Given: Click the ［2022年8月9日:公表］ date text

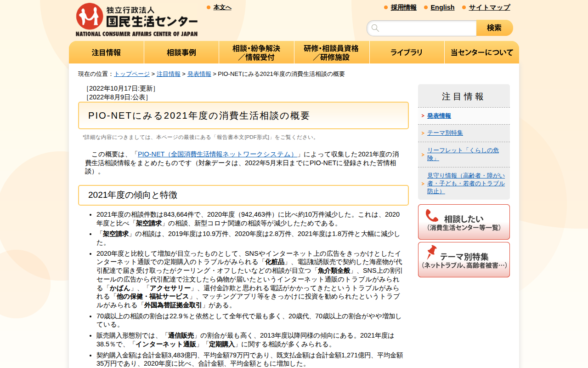Looking at the screenshot, I should pyautogui.click(x=117, y=97).
